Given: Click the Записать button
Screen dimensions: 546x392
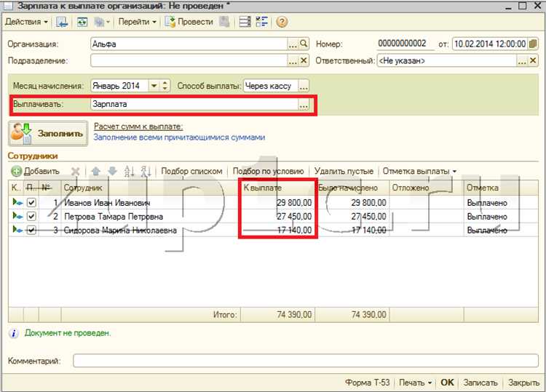Looking at the screenshot, I should pos(480,383).
